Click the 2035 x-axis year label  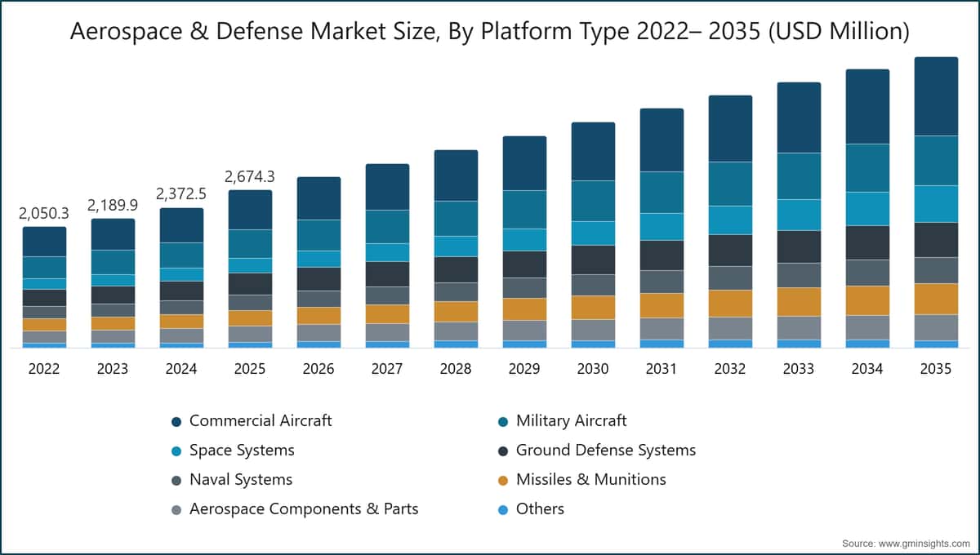tap(936, 369)
